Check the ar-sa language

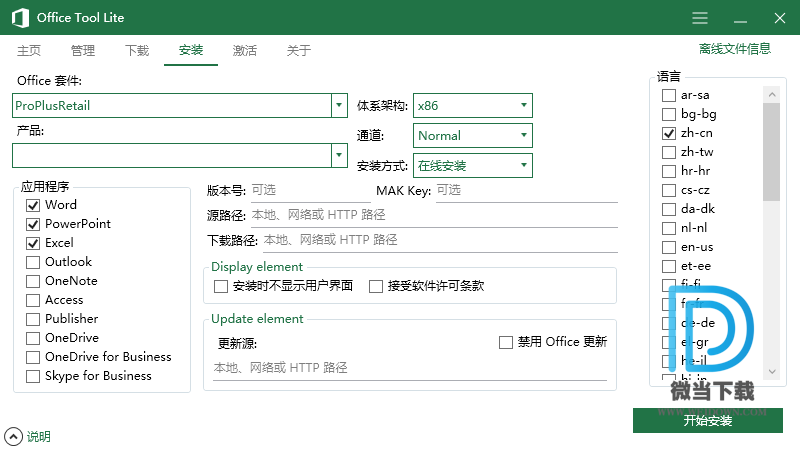tap(668, 95)
